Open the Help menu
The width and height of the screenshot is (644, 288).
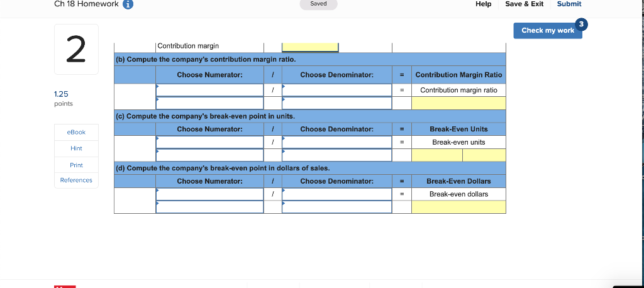click(484, 4)
